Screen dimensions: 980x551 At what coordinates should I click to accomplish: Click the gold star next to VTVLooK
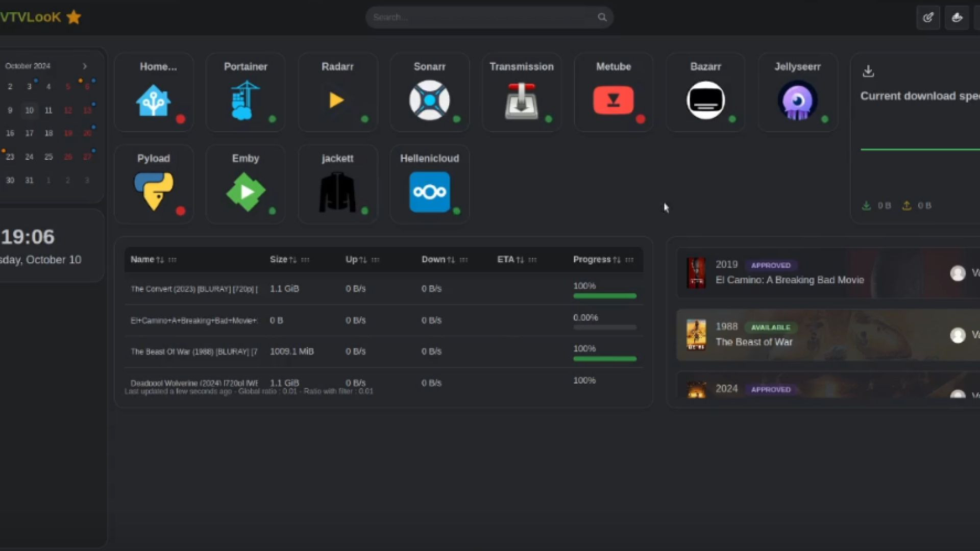tap(74, 17)
